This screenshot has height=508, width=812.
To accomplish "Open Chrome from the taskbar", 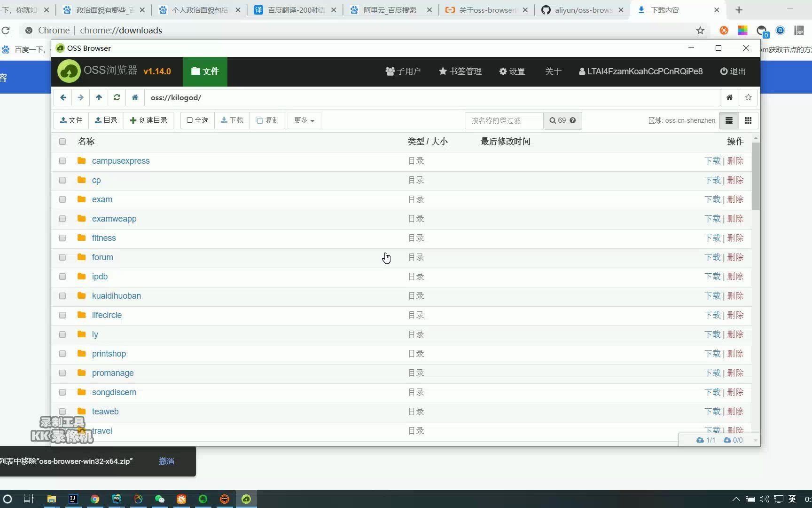I will click(95, 499).
